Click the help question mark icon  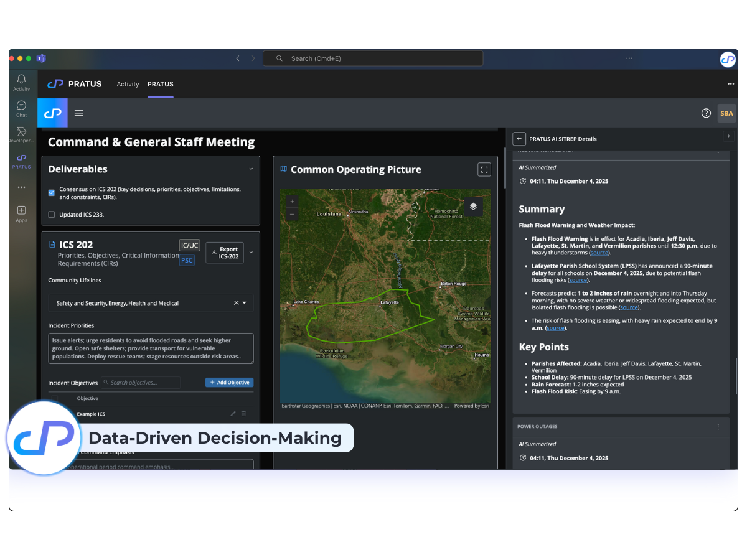(x=706, y=113)
